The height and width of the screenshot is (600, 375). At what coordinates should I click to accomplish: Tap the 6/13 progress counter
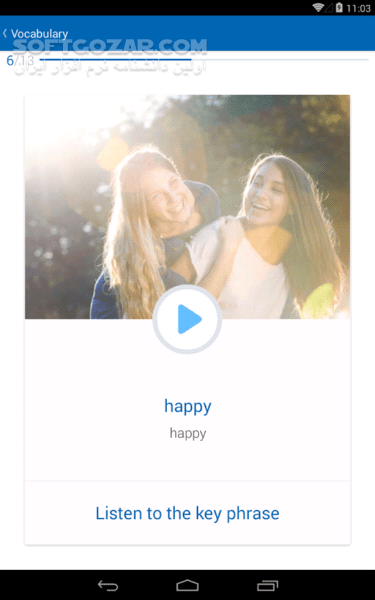pos(20,60)
